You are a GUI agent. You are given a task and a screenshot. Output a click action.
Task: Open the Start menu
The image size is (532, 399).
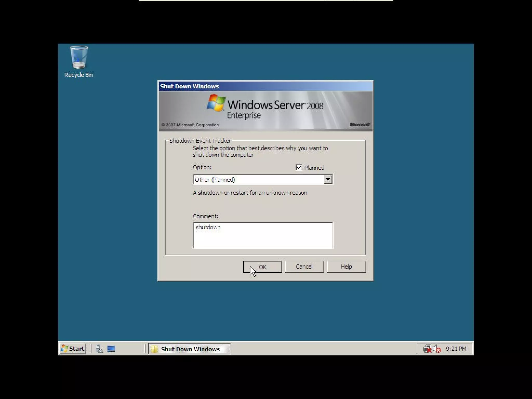coord(73,349)
